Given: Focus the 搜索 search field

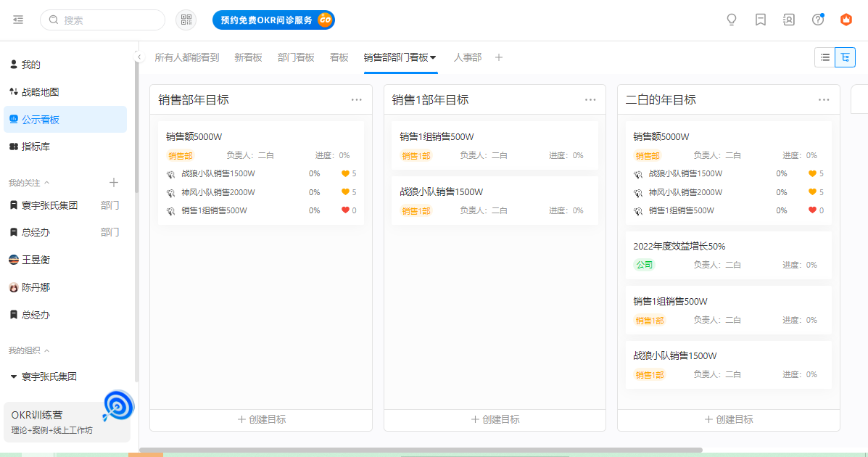Looking at the screenshot, I should (102, 20).
